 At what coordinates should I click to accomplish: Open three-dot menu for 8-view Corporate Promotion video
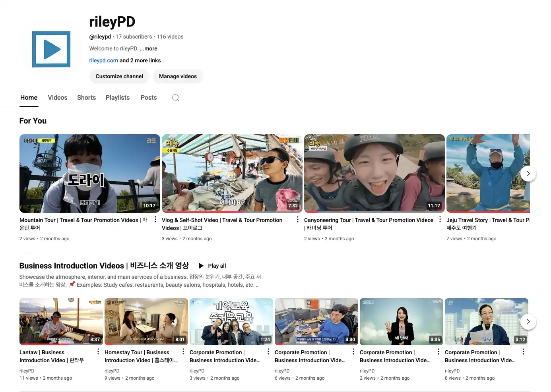(523, 352)
